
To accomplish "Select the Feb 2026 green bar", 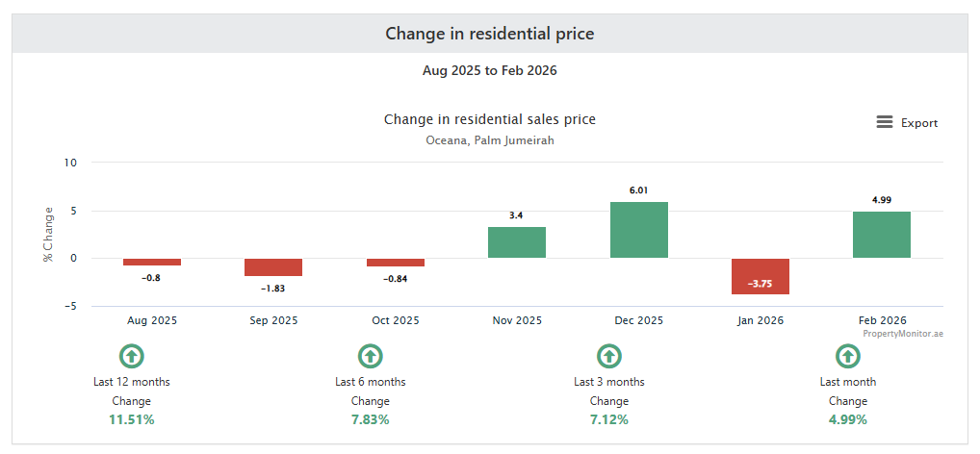I will tap(882, 235).
